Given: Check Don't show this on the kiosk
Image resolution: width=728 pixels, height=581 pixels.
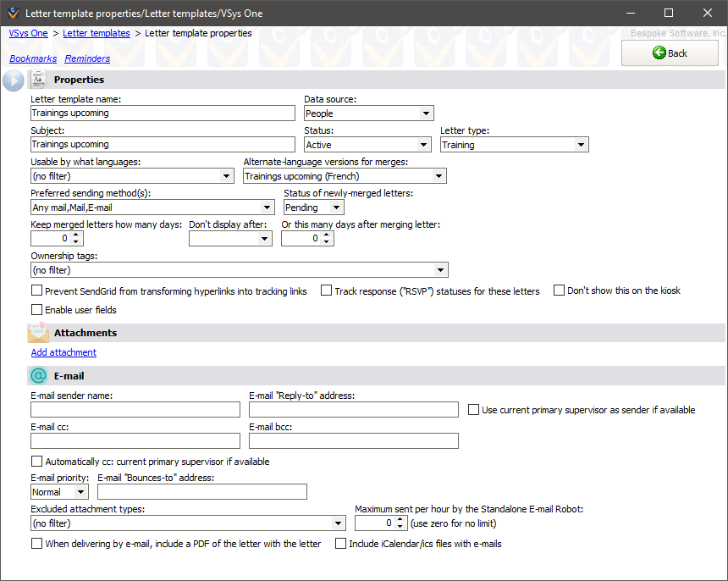Looking at the screenshot, I should click(x=559, y=290).
